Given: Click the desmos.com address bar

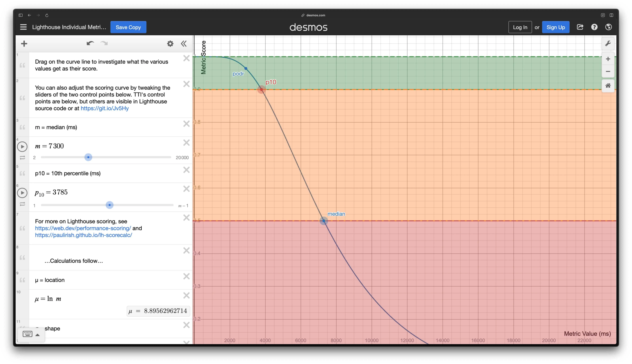Looking at the screenshot, I should [314, 15].
